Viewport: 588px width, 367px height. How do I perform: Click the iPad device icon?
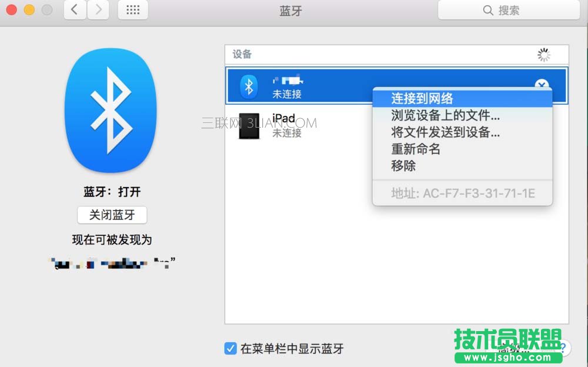[x=249, y=125]
